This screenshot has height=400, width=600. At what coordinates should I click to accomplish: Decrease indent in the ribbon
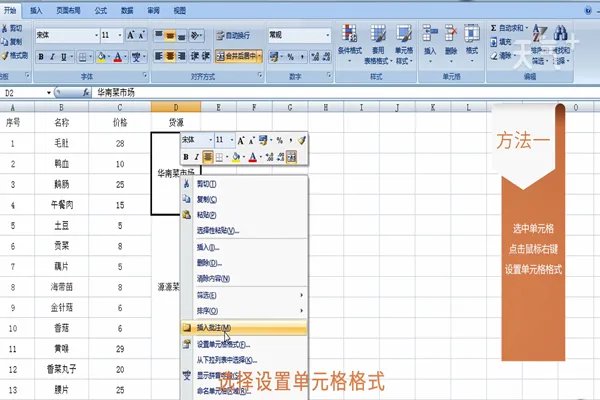195,57
